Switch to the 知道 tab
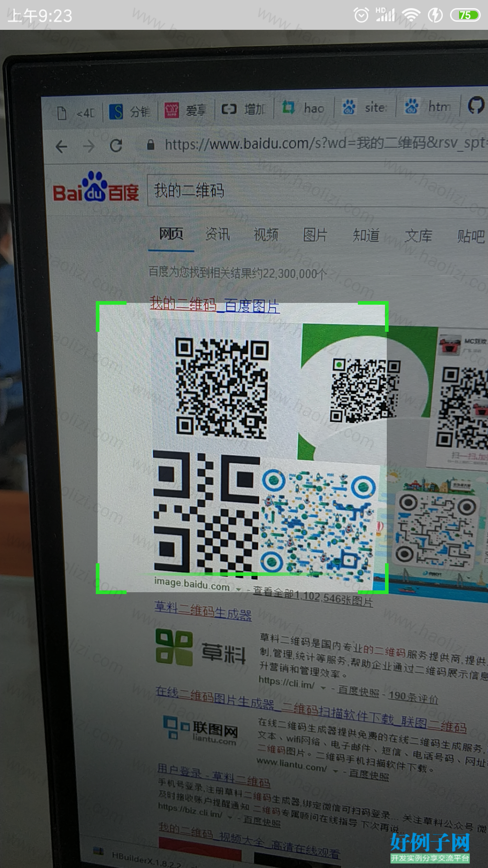Image resolution: width=488 pixels, height=868 pixels. point(366,236)
